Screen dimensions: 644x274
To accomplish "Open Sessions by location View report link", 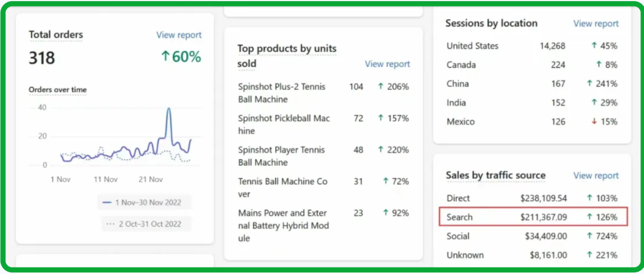I will tap(596, 23).
